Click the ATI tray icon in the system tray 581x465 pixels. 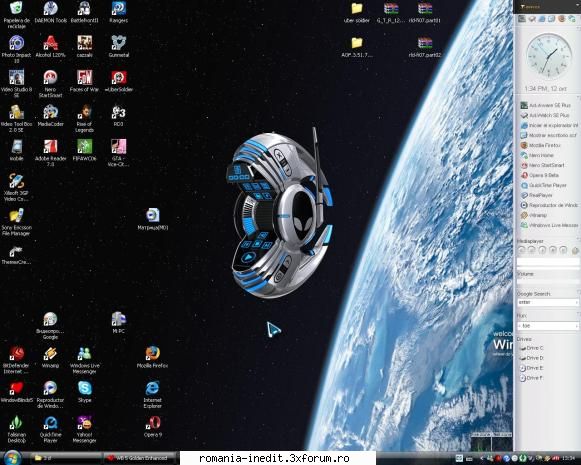[556, 459]
